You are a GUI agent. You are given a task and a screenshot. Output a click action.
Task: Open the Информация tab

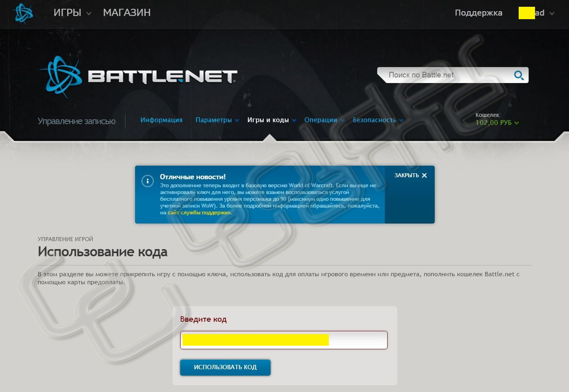coord(161,120)
